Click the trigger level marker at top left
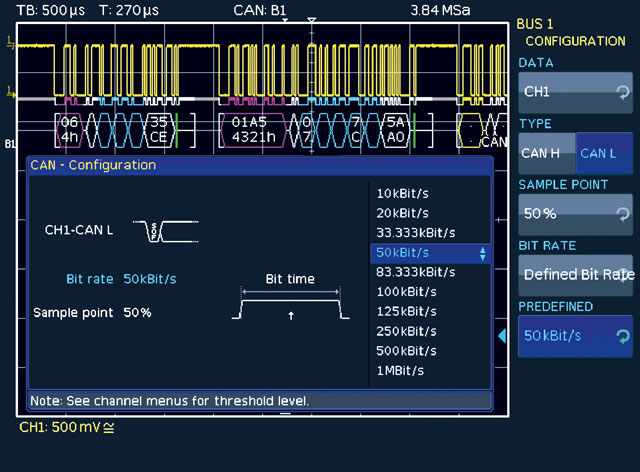The width and height of the screenshot is (640, 472). click(x=10, y=42)
